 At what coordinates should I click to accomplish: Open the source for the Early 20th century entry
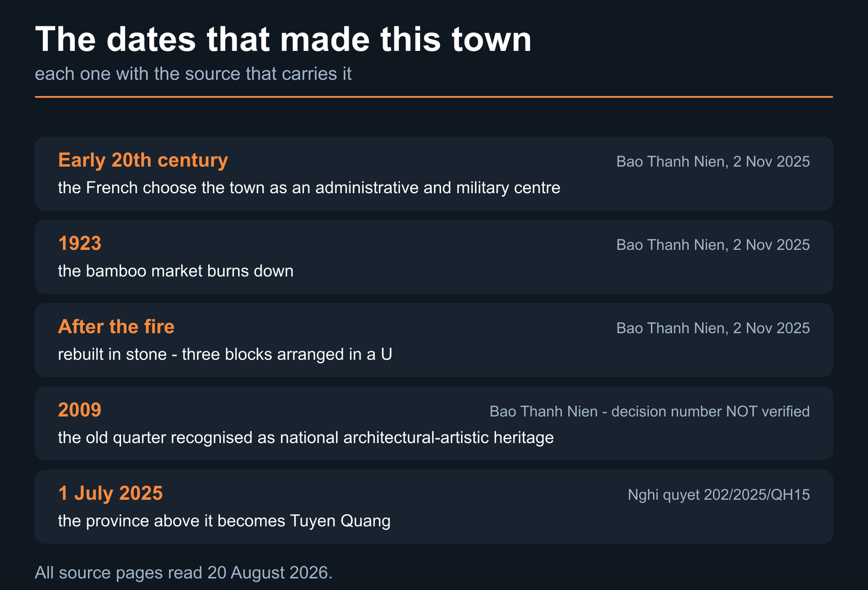(x=713, y=161)
